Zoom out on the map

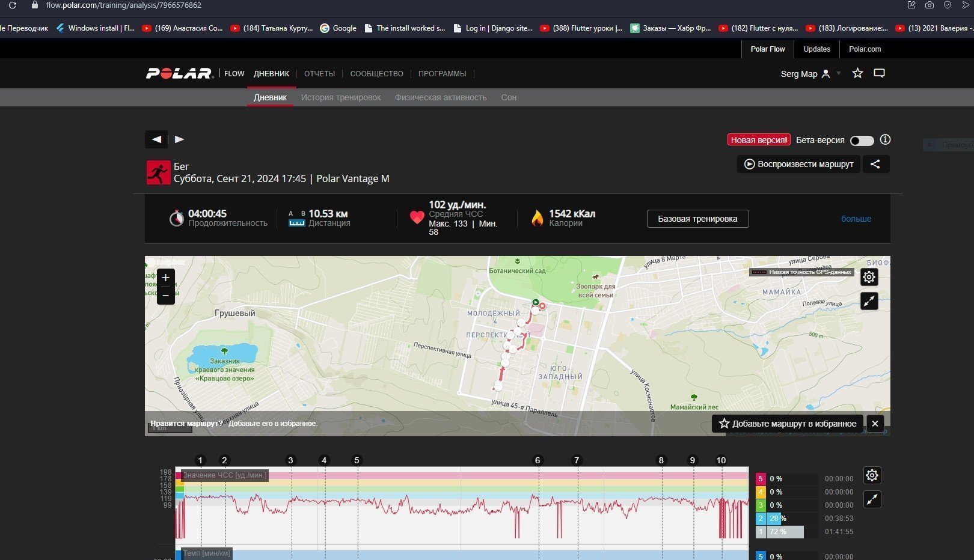[x=166, y=295]
